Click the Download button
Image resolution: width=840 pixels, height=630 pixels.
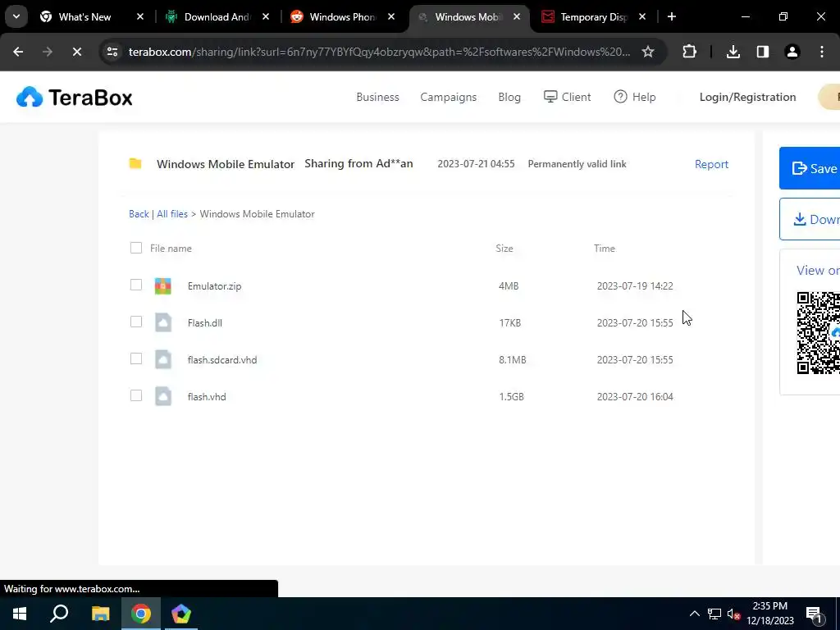coord(810,219)
